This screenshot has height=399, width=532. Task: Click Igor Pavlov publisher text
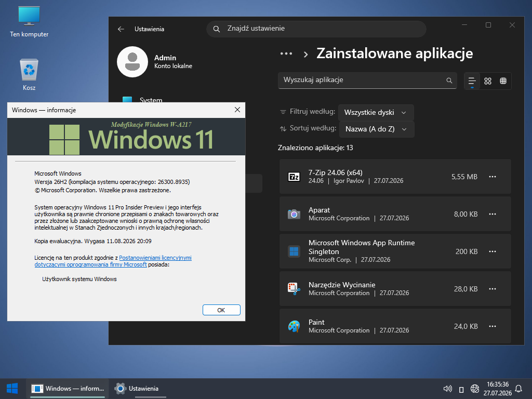349,181
